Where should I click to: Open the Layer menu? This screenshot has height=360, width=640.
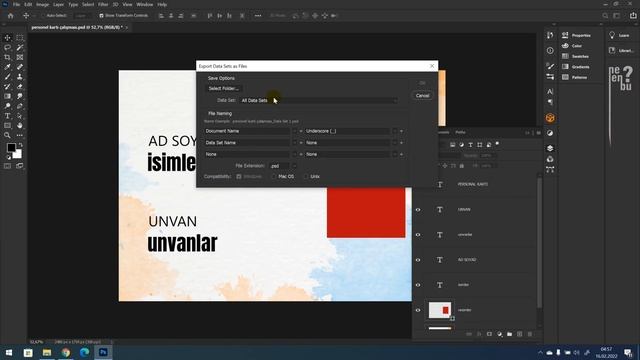pos(58,4)
